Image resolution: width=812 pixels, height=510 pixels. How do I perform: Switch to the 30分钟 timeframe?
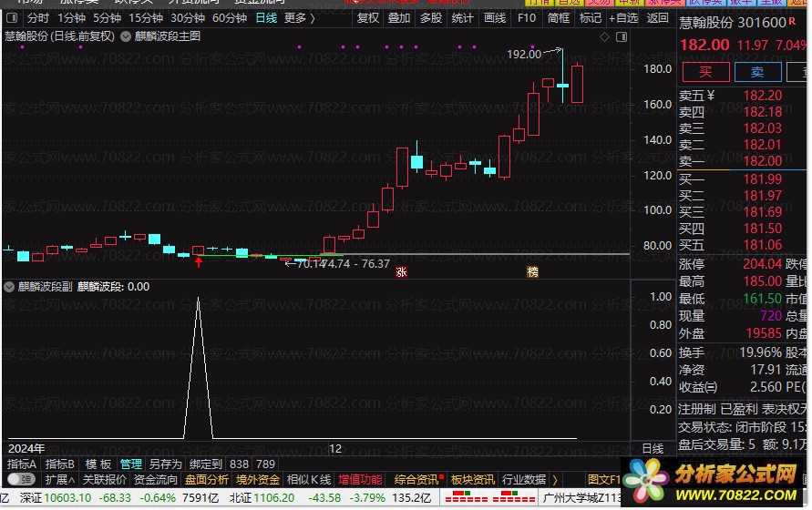pos(188,18)
